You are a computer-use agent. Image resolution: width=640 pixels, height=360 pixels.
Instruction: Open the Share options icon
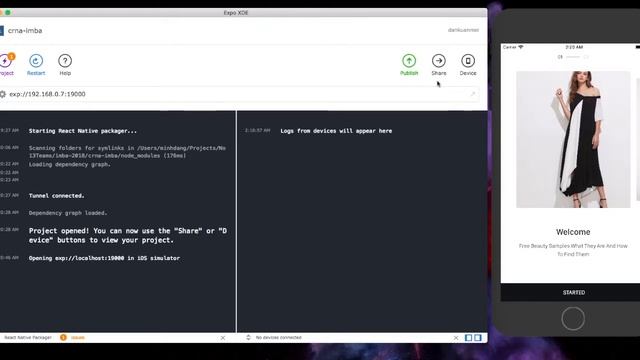pos(439,61)
